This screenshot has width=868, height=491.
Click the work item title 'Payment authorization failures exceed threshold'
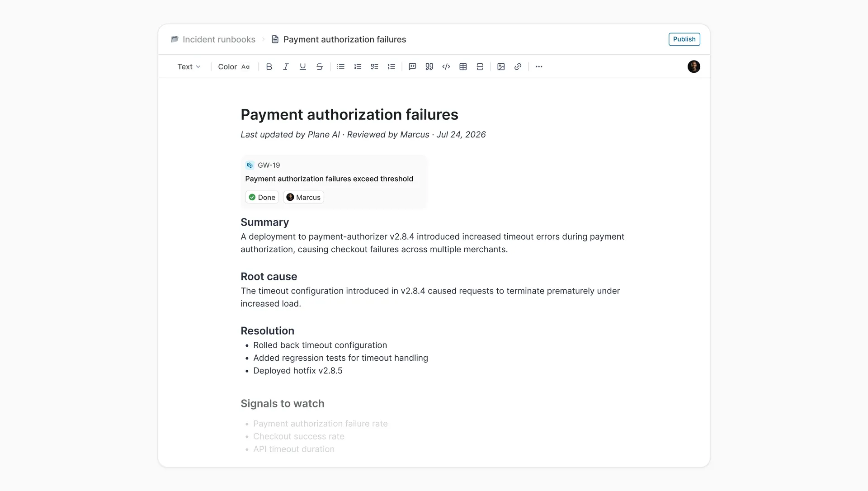pyautogui.click(x=329, y=179)
